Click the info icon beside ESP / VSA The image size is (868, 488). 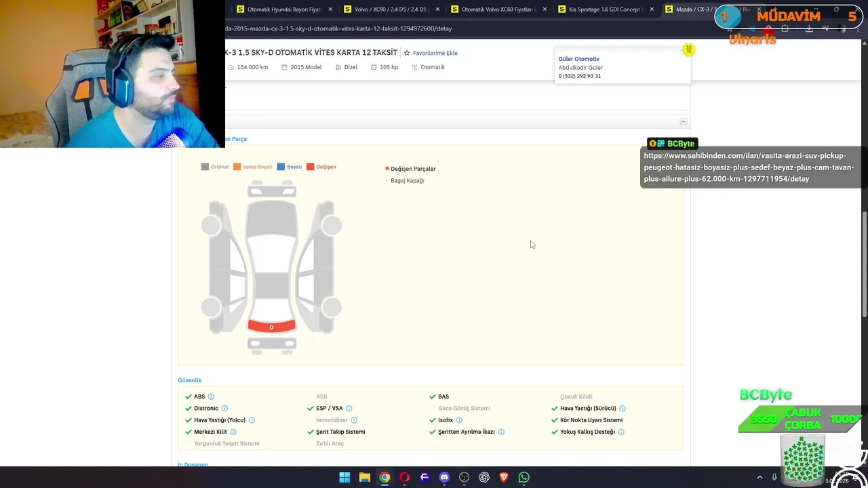click(x=349, y=409)
